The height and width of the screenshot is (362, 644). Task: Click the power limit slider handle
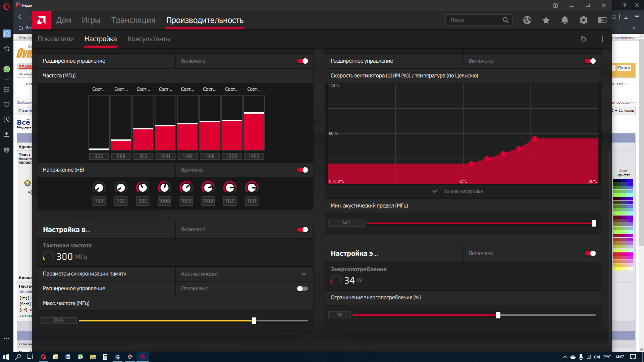coord(498,315)
